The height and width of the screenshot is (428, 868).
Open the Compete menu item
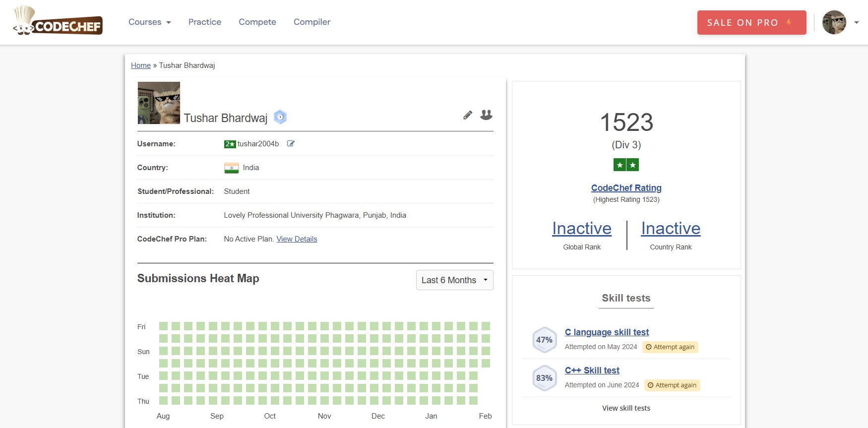[257, 22]
